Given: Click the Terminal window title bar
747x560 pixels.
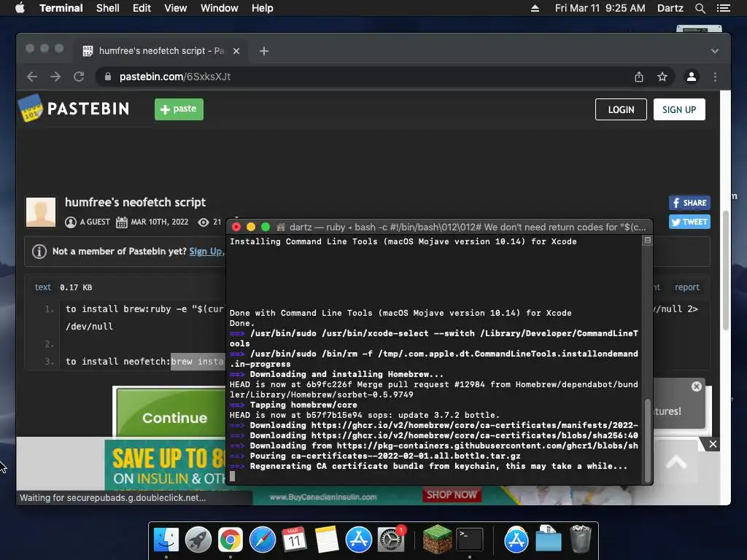Looking at the screenshot, I should [439, 227].
